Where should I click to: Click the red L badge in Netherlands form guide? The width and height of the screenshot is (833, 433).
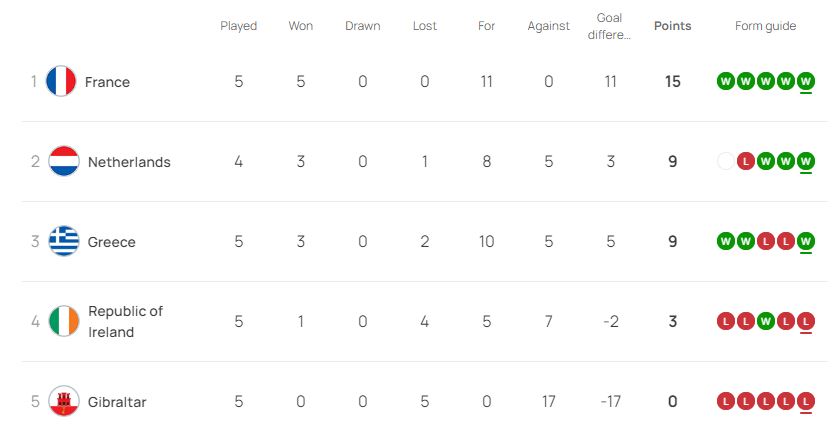[x=746, y=161]
